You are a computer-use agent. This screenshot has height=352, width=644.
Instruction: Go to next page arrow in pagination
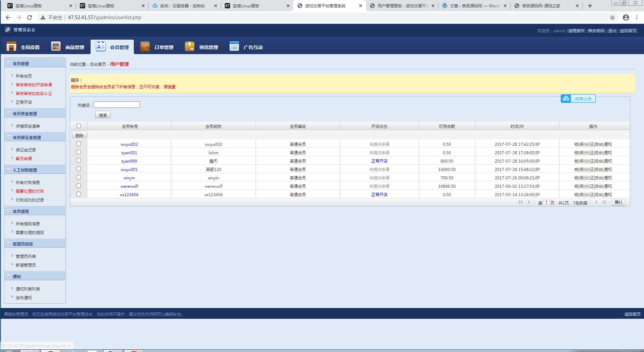point(596,202)
